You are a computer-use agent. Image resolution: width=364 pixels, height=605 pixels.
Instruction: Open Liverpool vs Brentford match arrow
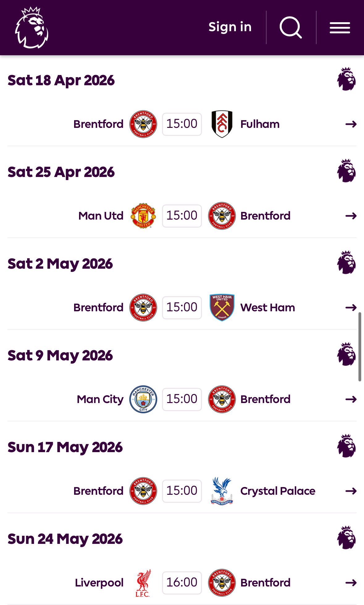351,583
